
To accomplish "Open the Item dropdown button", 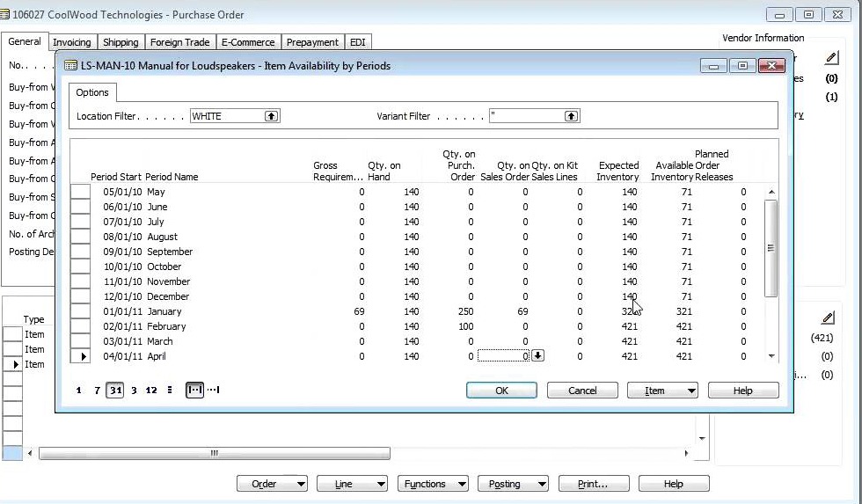I will (x=662, y=391).
